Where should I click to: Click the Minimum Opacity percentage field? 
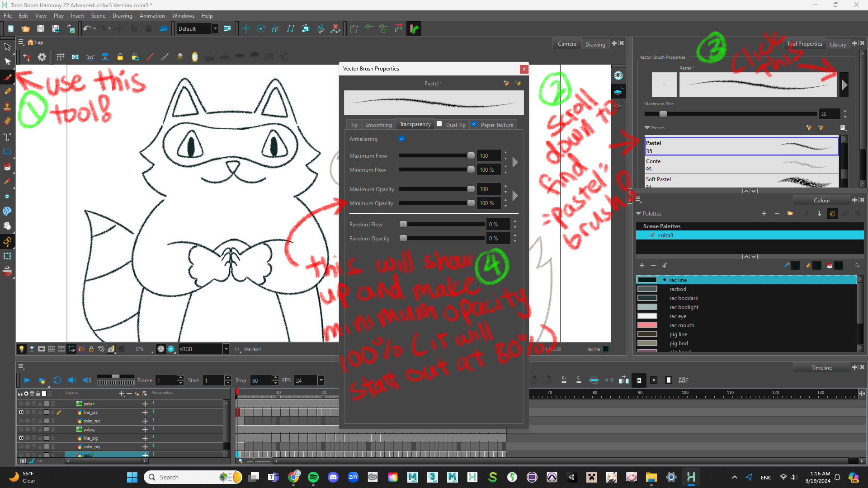pos(488,203)
